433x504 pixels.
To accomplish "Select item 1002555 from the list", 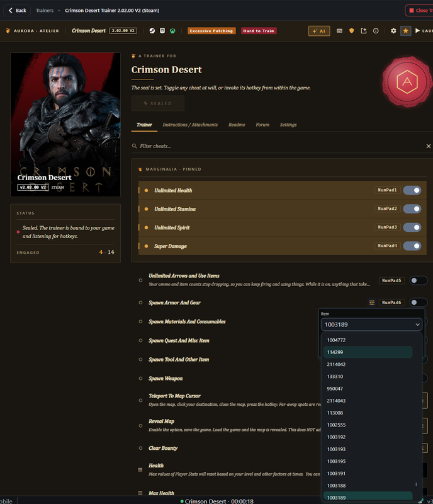I will pyautogui.click(x=368, y=425).
